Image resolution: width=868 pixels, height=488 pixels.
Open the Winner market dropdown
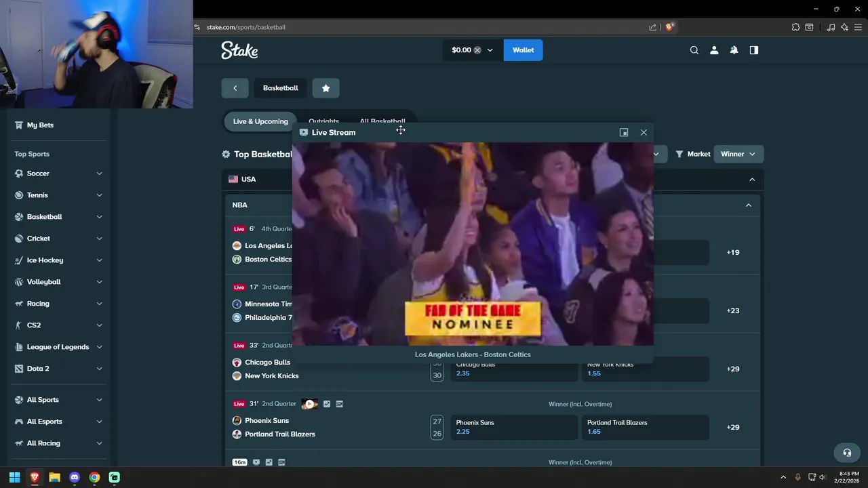(738, 154)
